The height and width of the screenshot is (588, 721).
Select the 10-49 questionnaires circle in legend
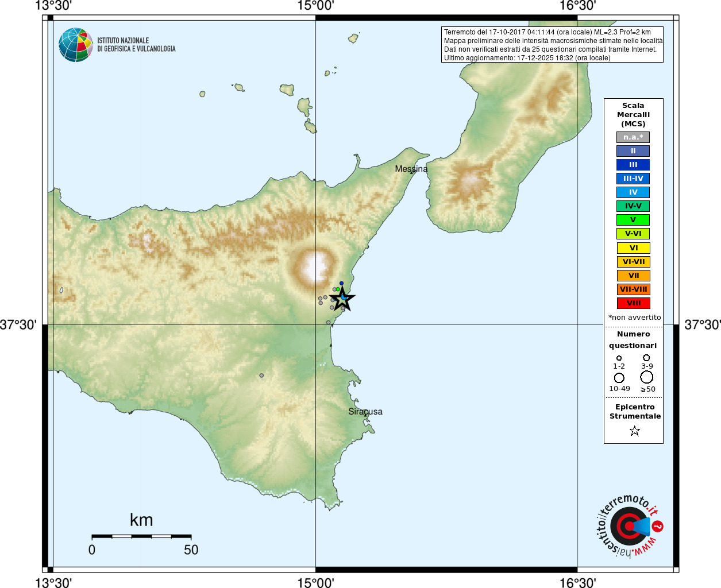point(619,378)
